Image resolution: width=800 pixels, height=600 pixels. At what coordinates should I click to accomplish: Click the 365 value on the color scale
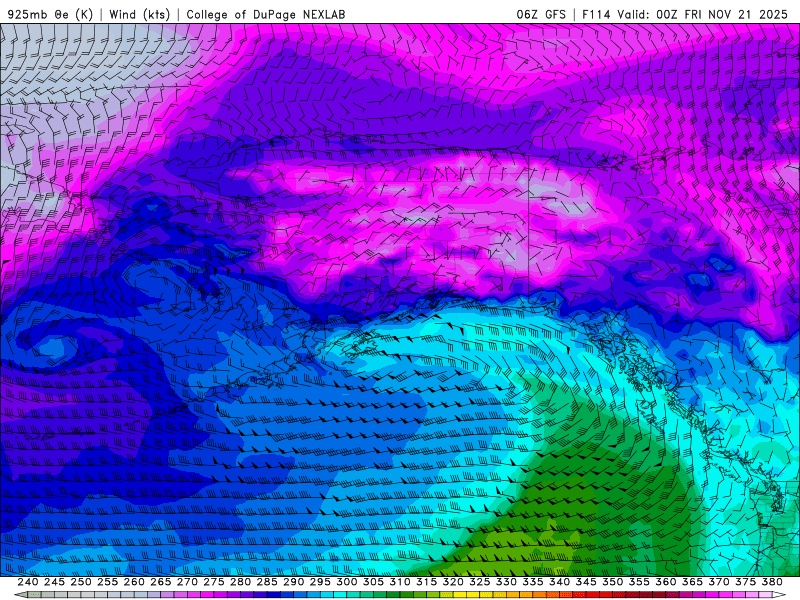click(692, 582)
